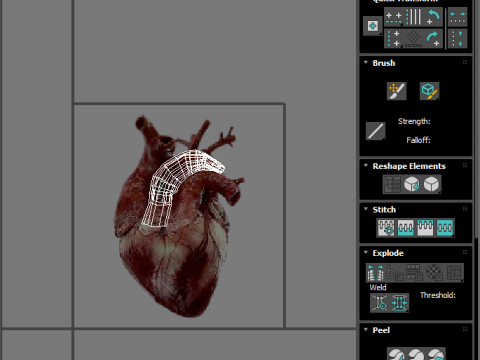Collapse the Peel rollout

pos(366,330)
